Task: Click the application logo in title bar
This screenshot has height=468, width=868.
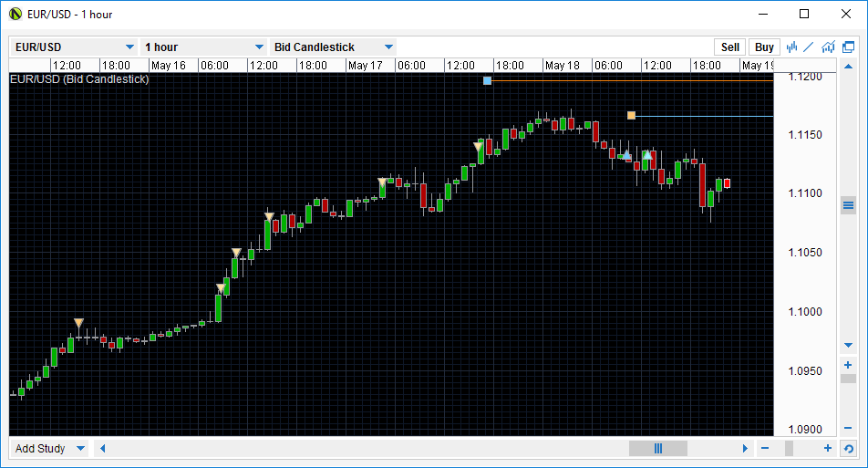Action: (15, 14)
